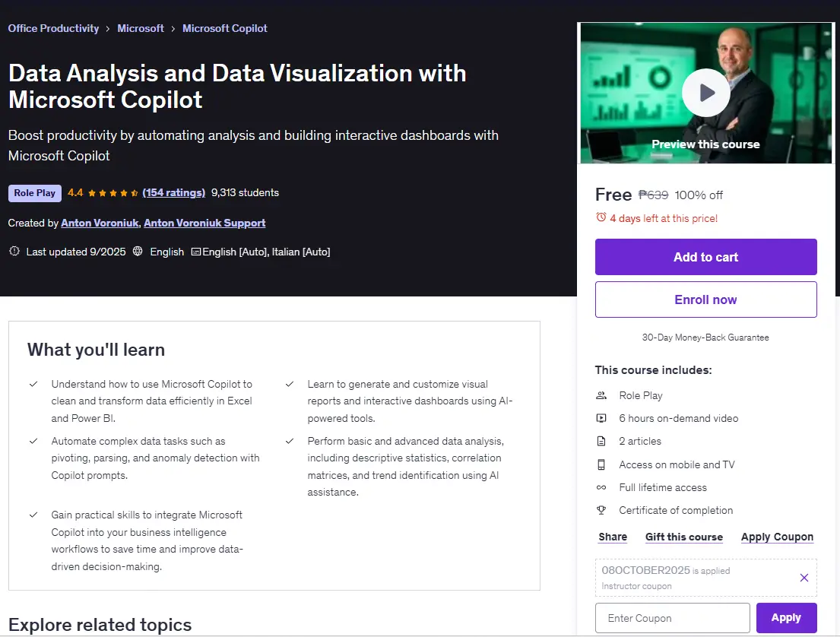
Task: Click the Role Play people icon
Action: 601,395
